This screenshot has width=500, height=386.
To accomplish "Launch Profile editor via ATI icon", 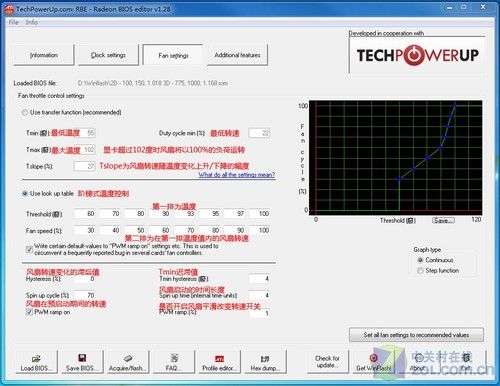I will tap(219, 359).
